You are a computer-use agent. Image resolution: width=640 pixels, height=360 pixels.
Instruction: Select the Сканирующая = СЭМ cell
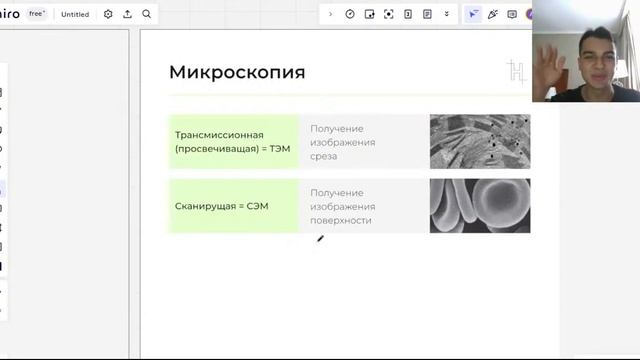click(234, 206)
